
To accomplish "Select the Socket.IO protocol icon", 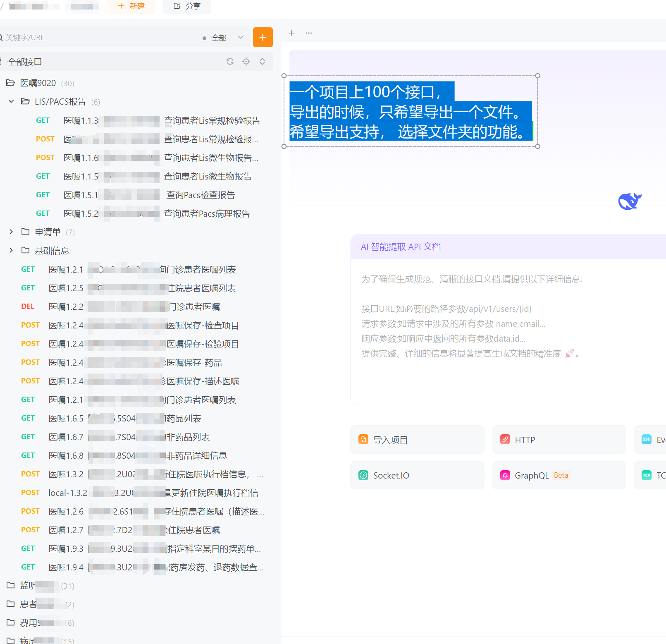I will click(363, 475).
